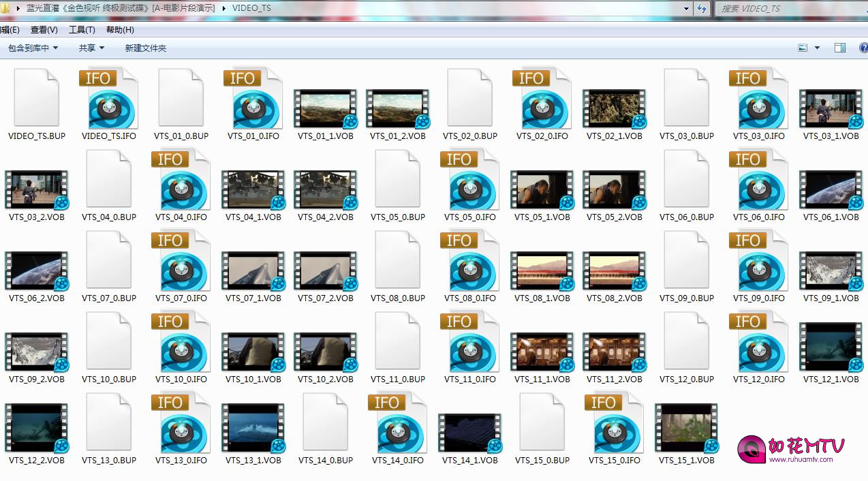Expand the 共享 dropdown
This screenshot has height=481, width=868.
pyautogui.click(x=92, y=48)
